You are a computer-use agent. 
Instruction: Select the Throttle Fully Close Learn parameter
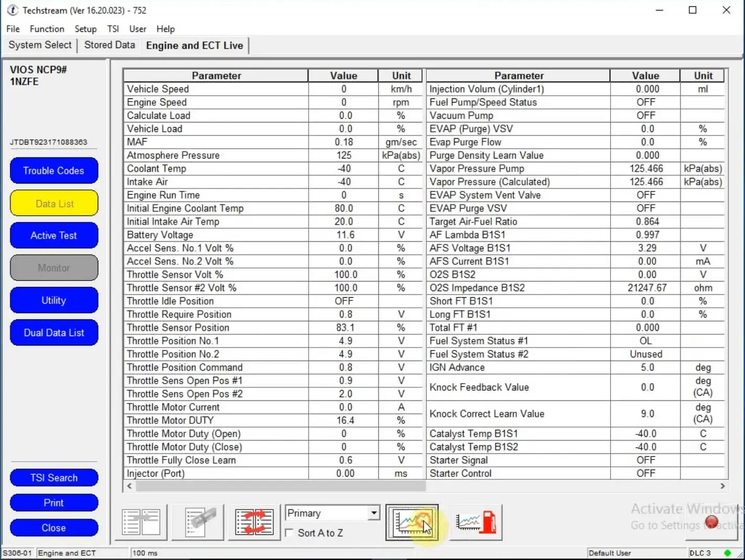point(216,460)
